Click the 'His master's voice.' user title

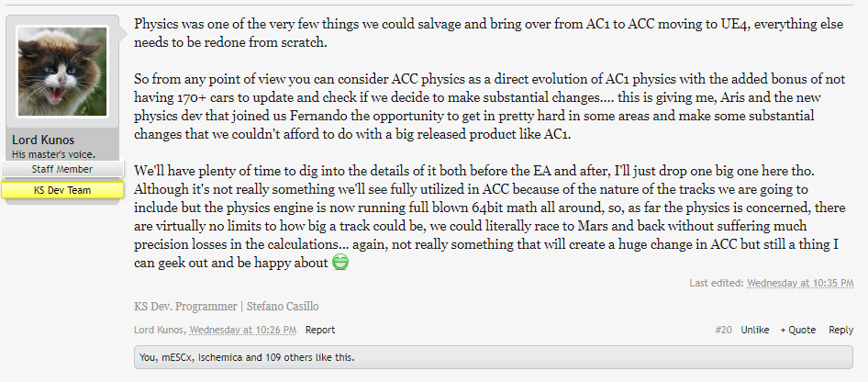coord(55,153)
